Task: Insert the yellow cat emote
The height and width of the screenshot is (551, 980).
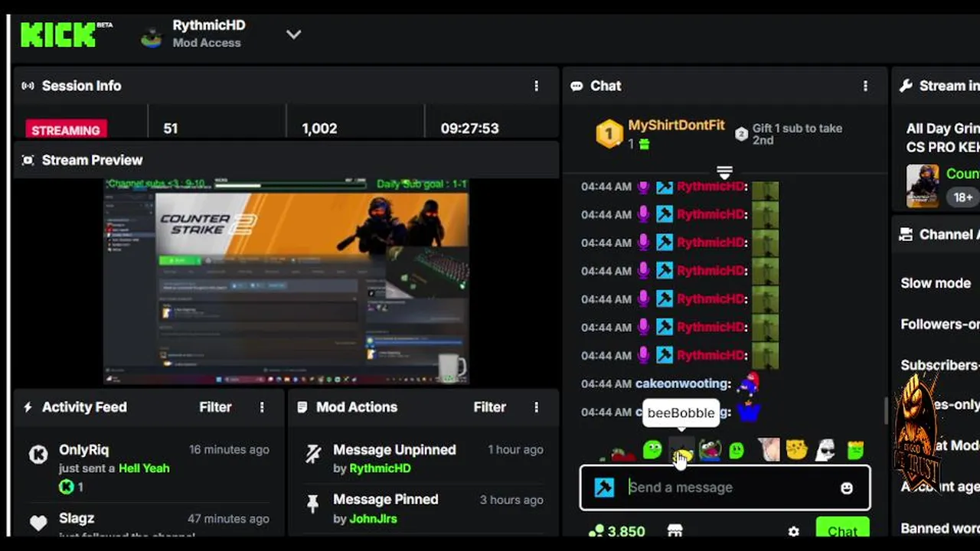Action: [x=797, y=450]
